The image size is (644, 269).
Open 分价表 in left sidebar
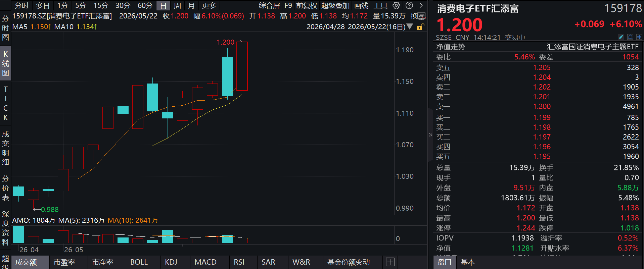click(x=5, y=188)
